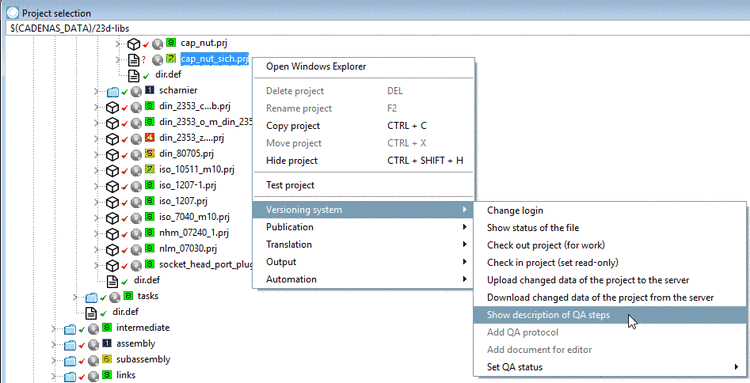750x383 pixels.
Task: Select Check in project (set read-only)
Action: [x=610, y=263]
